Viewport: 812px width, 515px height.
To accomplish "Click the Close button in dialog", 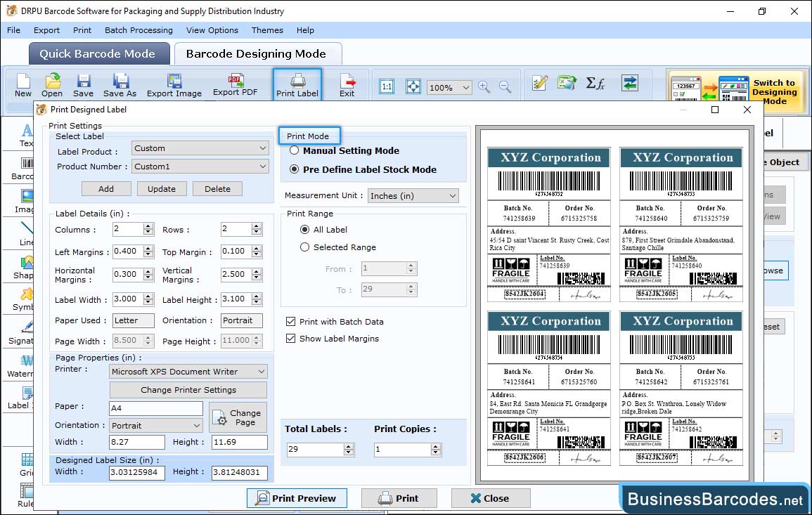I will coord(491,498).
